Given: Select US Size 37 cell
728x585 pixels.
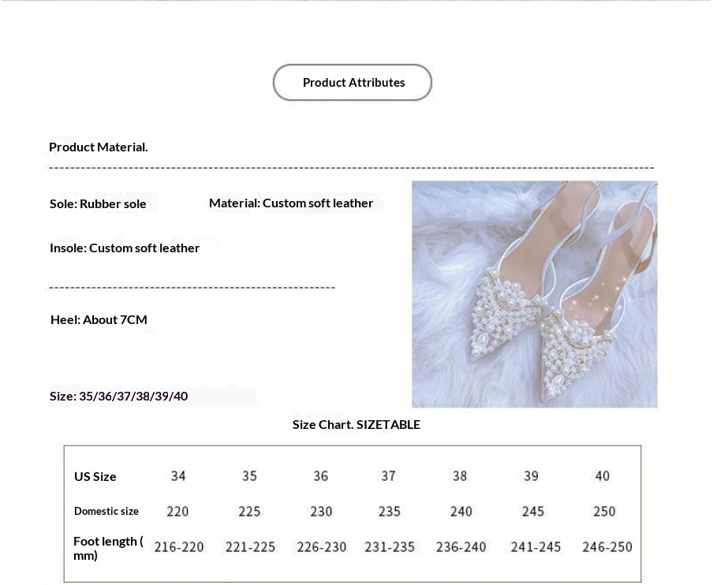Looking at the screenshot, I should coord(389,476).
